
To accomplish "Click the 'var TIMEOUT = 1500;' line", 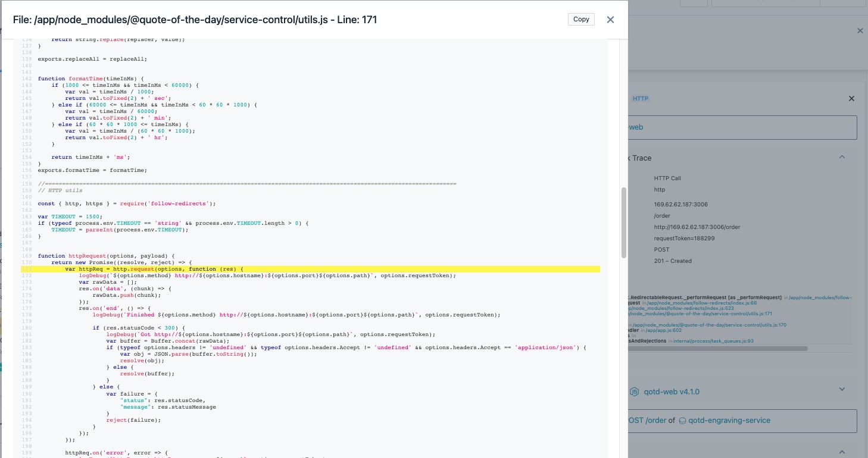I will pos(70,217).
